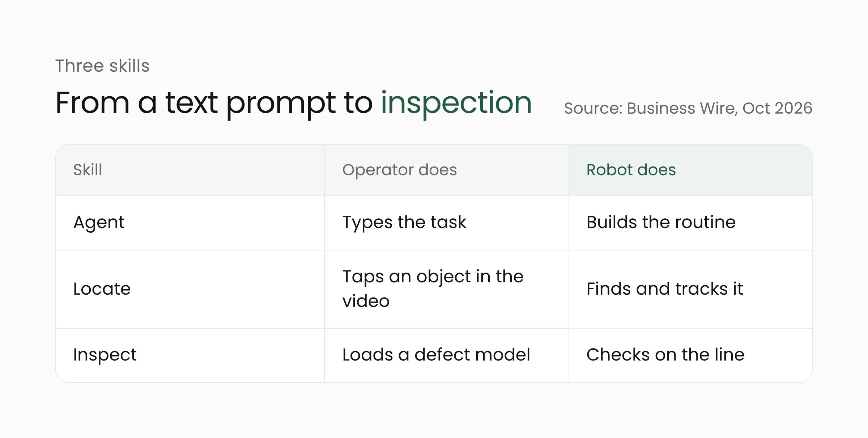Select the 'Agent' skill cell
868x438 pixels.
(190, 223)
